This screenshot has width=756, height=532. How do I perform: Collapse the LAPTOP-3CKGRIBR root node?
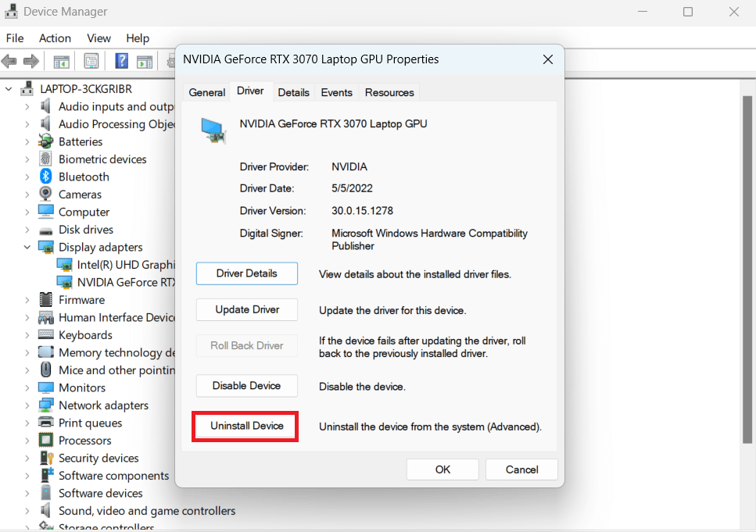coord(9,89)
